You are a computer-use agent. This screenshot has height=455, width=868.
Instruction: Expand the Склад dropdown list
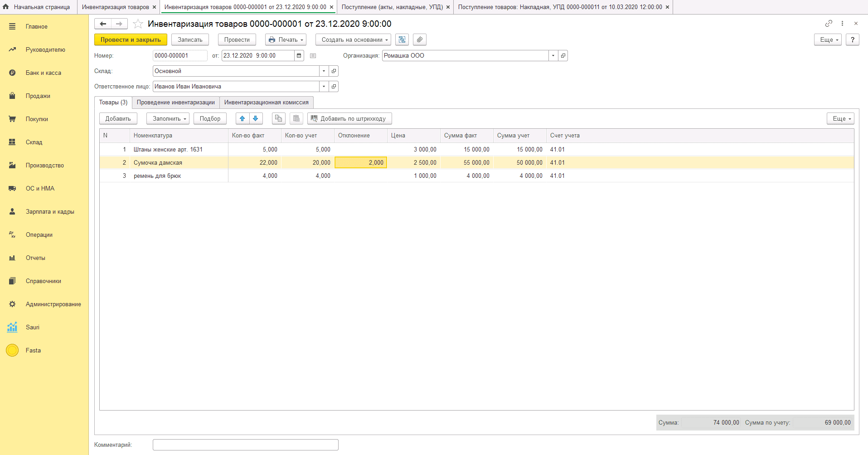324,71
